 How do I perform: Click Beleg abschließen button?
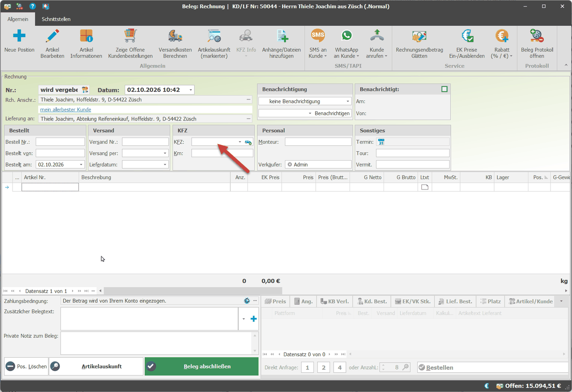(202, 366)
